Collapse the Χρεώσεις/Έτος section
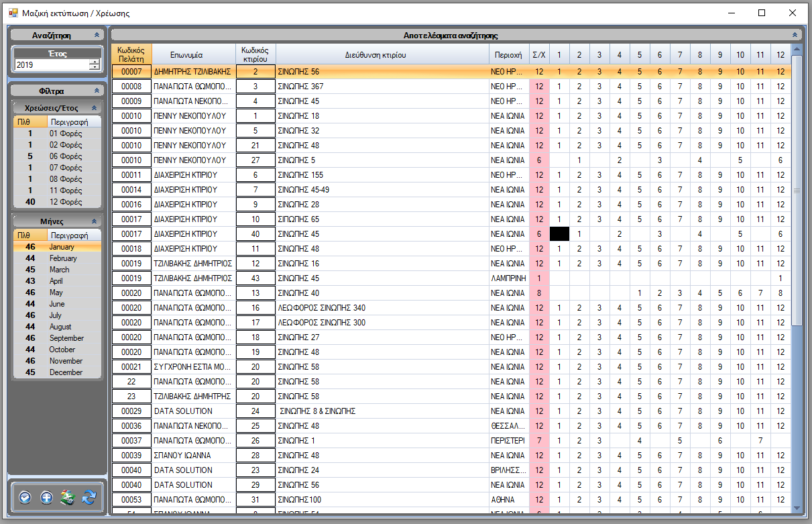812x524 pixels. (x=94, y=107)
